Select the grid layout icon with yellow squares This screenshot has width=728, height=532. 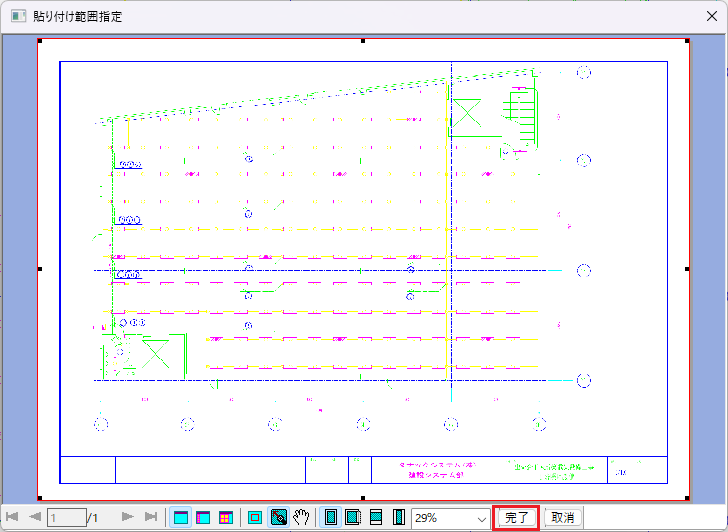coord(226,517)
